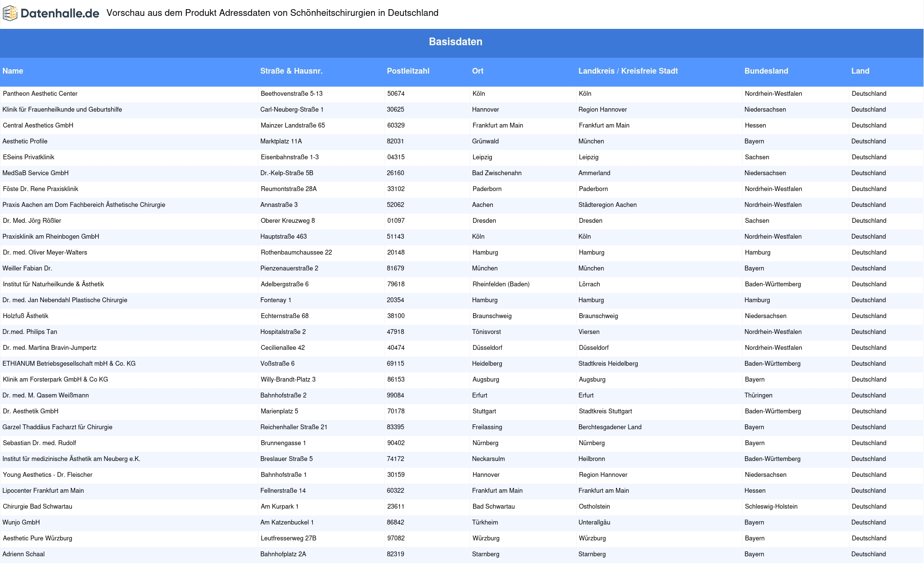Select Landkreis cell Berchtesgadener Land
Viewport: 924px width, 563px height.
click(610, 427)
